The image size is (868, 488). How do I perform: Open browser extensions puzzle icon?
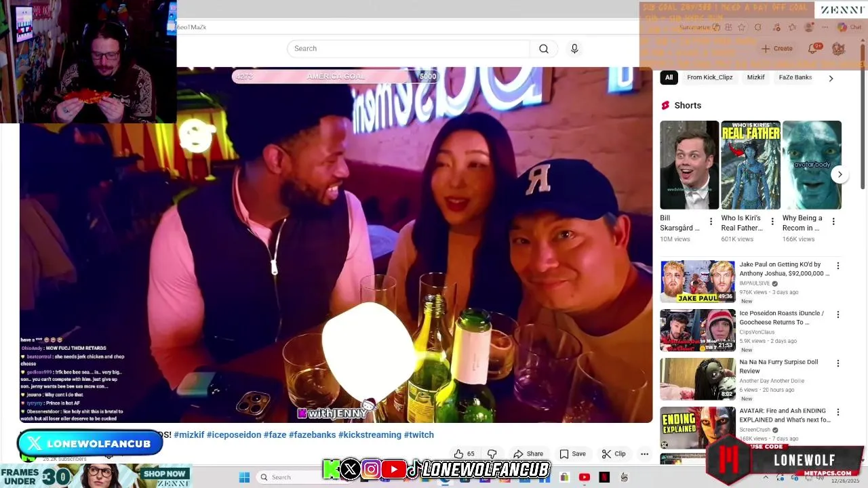(x=758, y=28)
